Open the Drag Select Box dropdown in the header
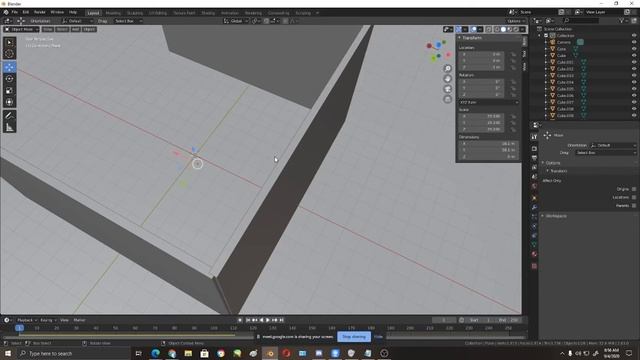640x360 pixels. click(128, 21)
